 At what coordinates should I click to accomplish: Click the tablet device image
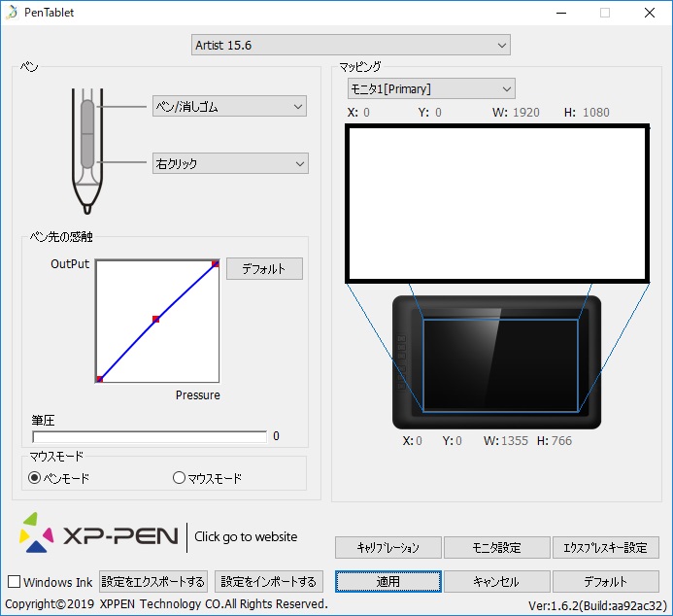(x=496, y=361)
